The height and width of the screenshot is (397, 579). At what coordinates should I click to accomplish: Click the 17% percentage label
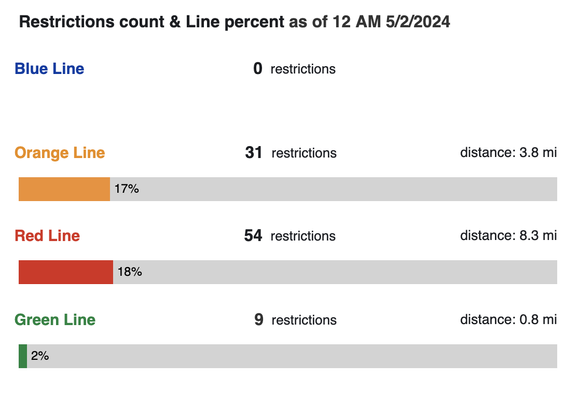(x=127, y=189)
